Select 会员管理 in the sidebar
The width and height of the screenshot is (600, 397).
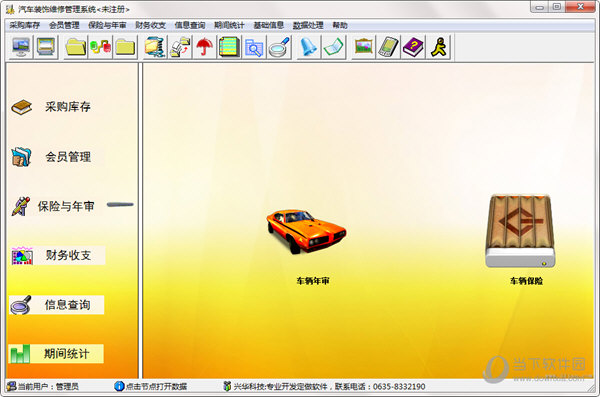(68, 157)
